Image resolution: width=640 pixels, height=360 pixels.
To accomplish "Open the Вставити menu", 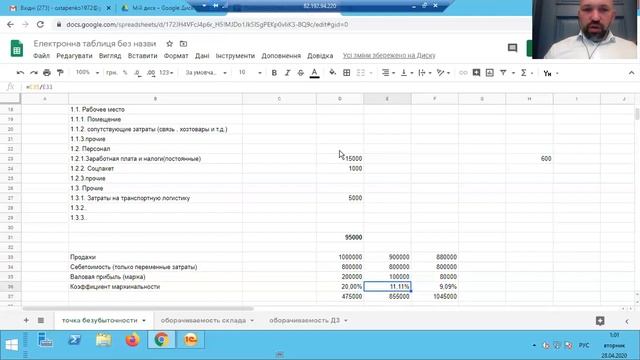I will [142, 56].
